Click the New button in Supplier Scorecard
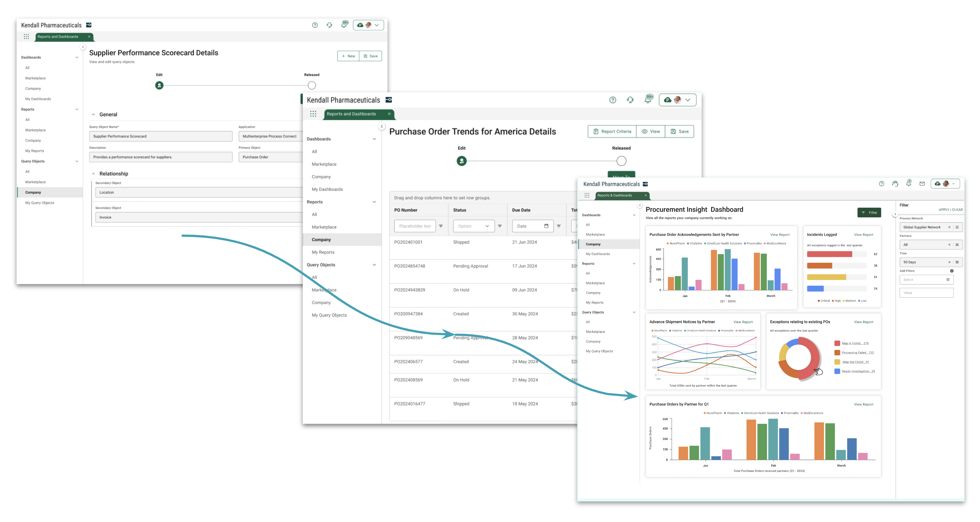Image resolution: width=980 pixels, height=522 pixels. coord(348,56)
